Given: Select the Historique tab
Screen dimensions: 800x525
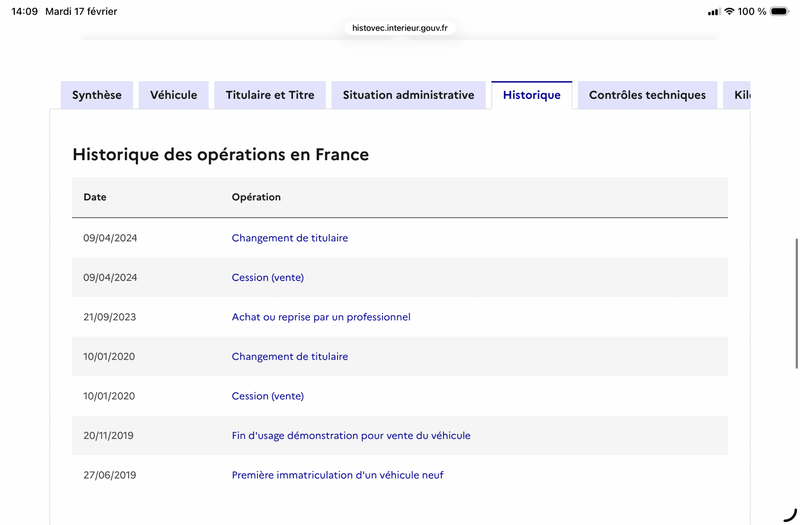Looking at the screenshot, I should click(x=532, y=95).
